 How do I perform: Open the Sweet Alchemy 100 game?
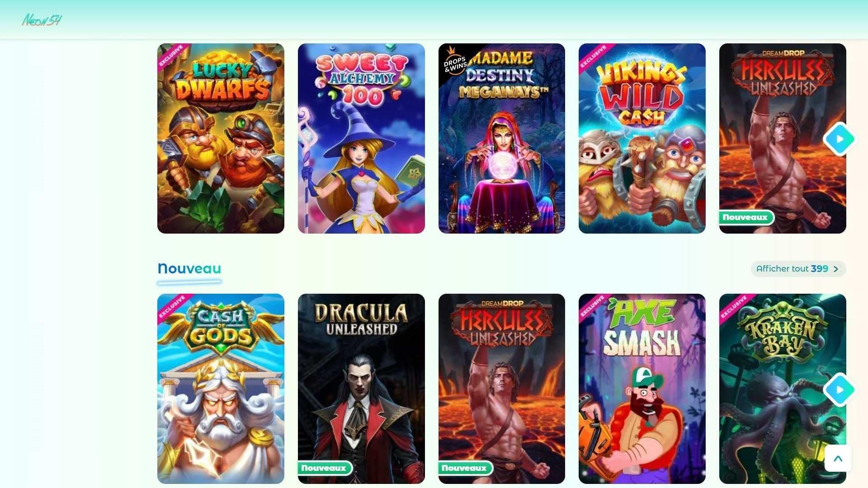[x=361, y=138]
